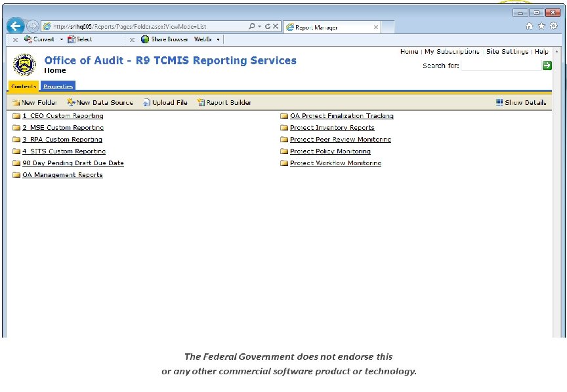Close the Report Manager tab
Image resolution: width=567 pixels, height=392 pixels.
click(x=376, y=27)
